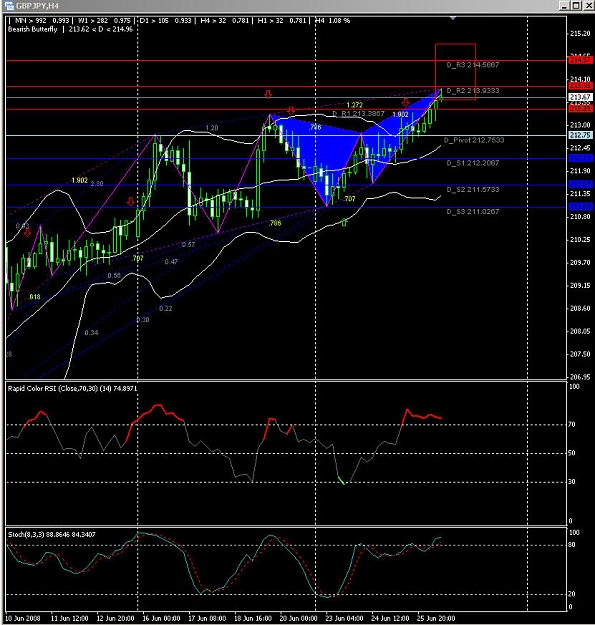Click the 'D1 > 105 0.933' header text
The width and height of the screenshot is (595, 625).
click(x=165, y=21)
